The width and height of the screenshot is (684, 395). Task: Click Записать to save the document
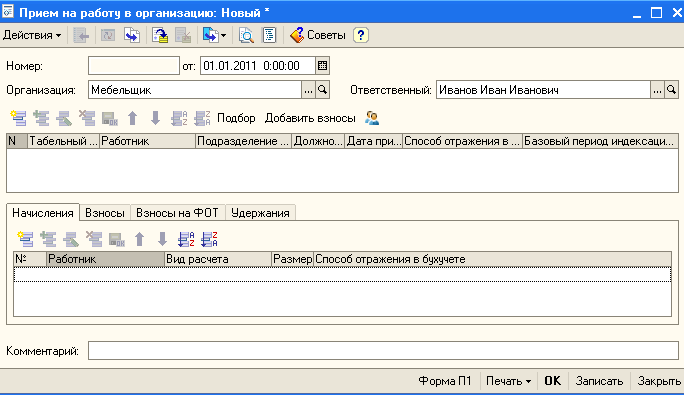click(x=599, y=381)
